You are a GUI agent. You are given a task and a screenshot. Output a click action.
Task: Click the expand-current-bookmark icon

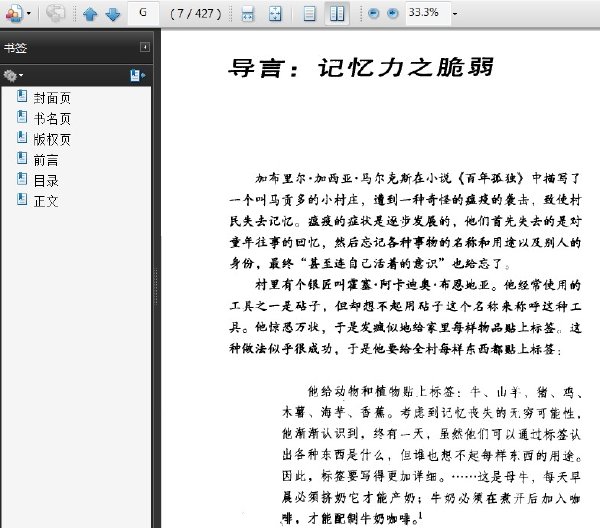pos(137,75)
